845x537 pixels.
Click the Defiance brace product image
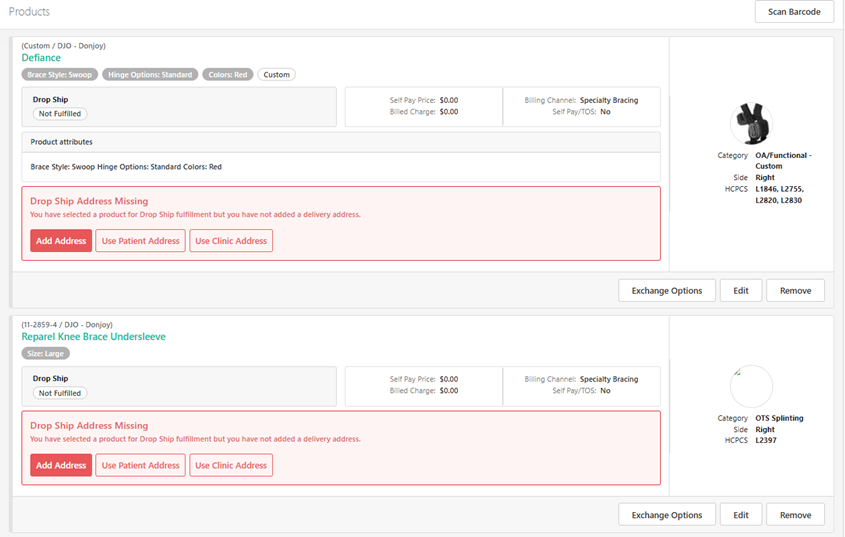tap(751, 123)
